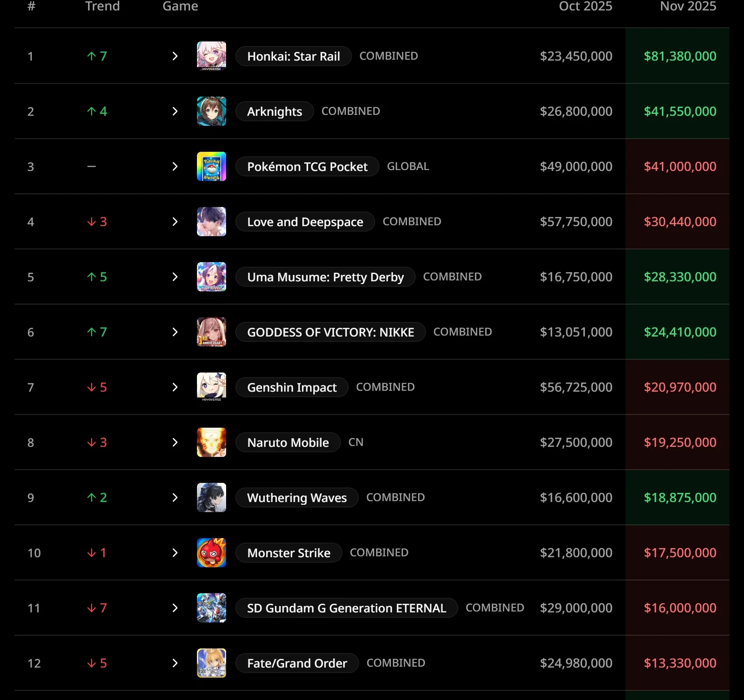The width and height of the screenshot is (744, 700).
Task: Expand the Love and Deepspace row
Action: point(175,222)
